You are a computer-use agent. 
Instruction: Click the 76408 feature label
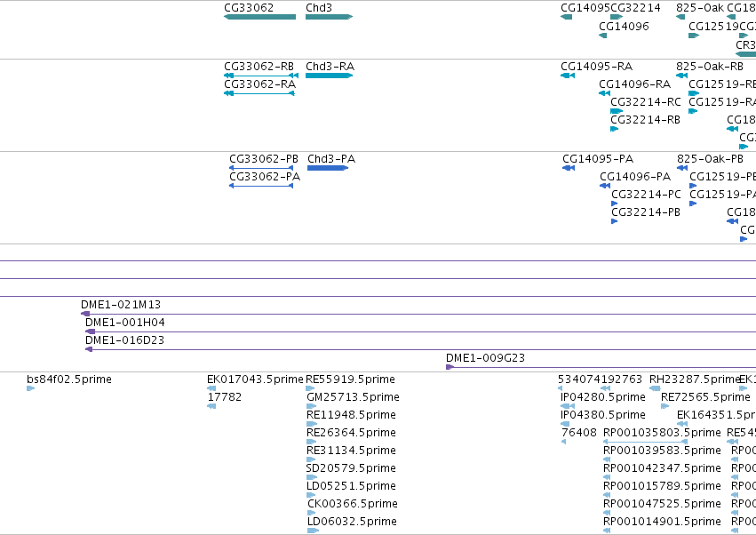pyautogui.click(x=579, y=433)
